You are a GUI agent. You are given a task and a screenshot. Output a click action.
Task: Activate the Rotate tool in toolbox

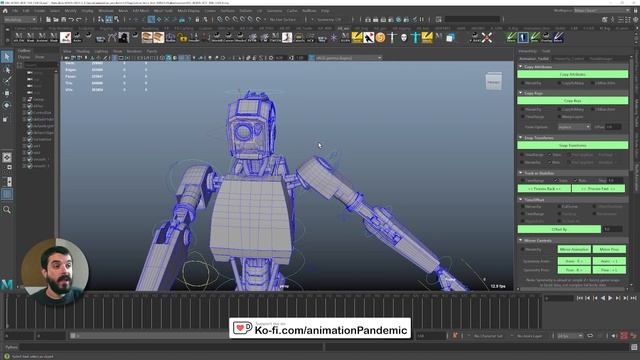pyautogui.click(x=7, y=105)
